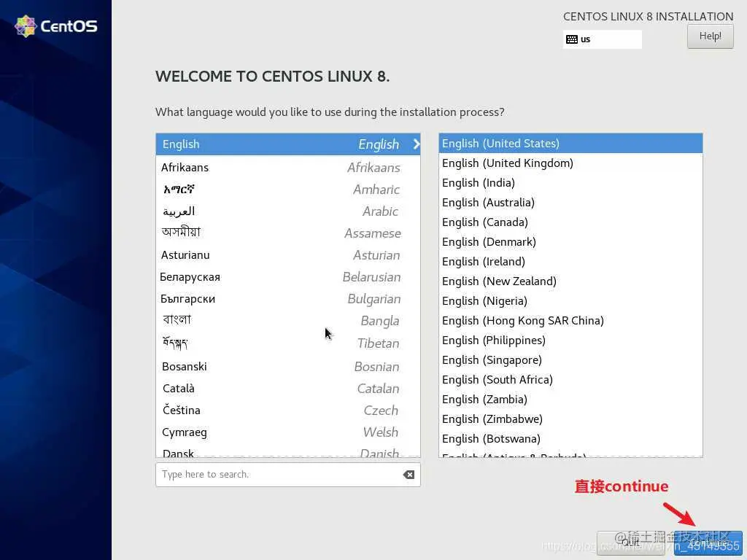Click the CentOS logo in sidebar

tap(56, 26)
